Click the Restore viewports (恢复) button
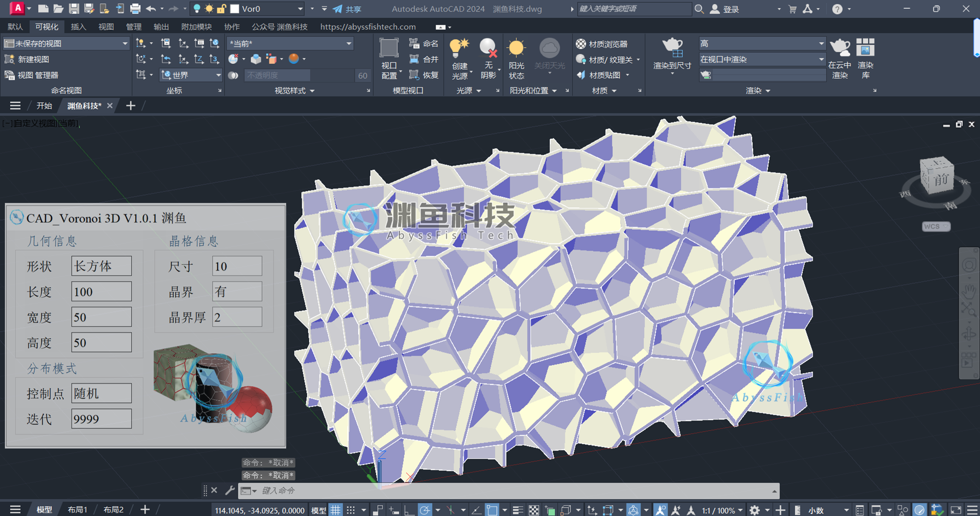Viewport: 980px width, 516px height. [424, 75]
